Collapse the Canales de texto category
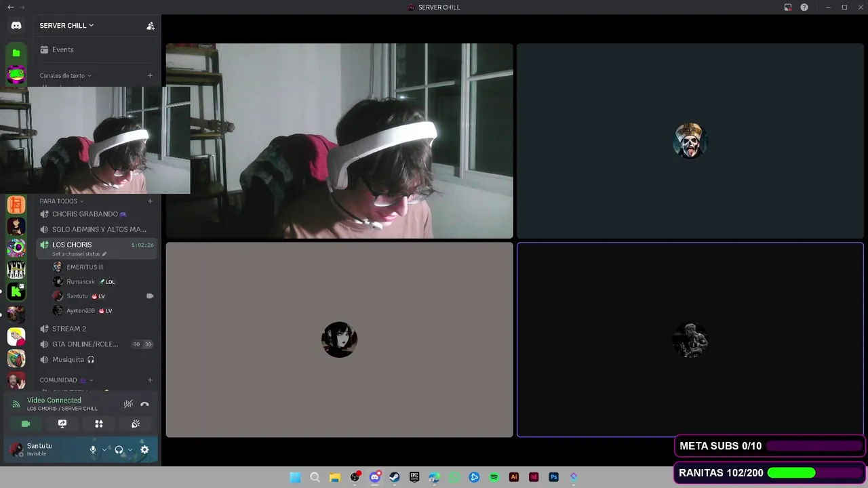The image size is (868, 488). [65, 75]
